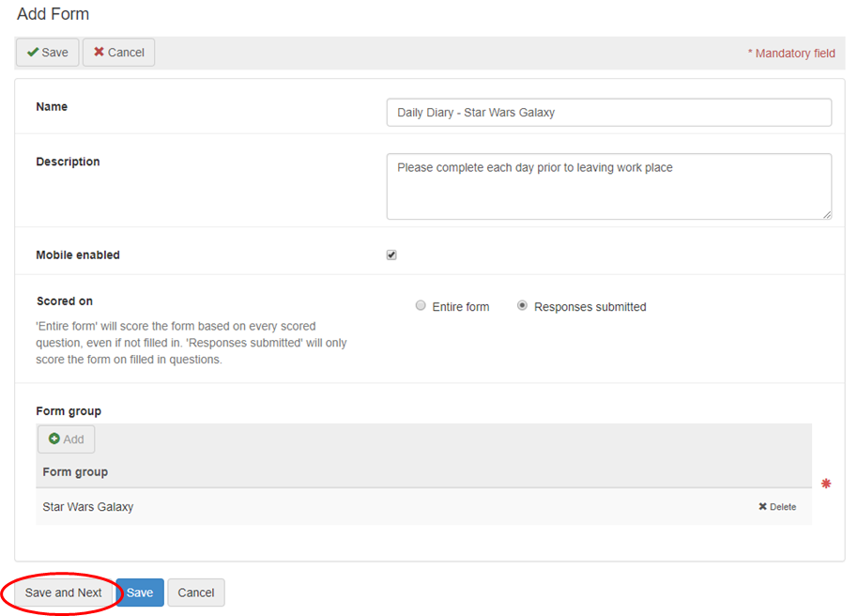This screenshot has width=858, height=616.
Task: Click inside the Description text area
Action: [608, 186]
